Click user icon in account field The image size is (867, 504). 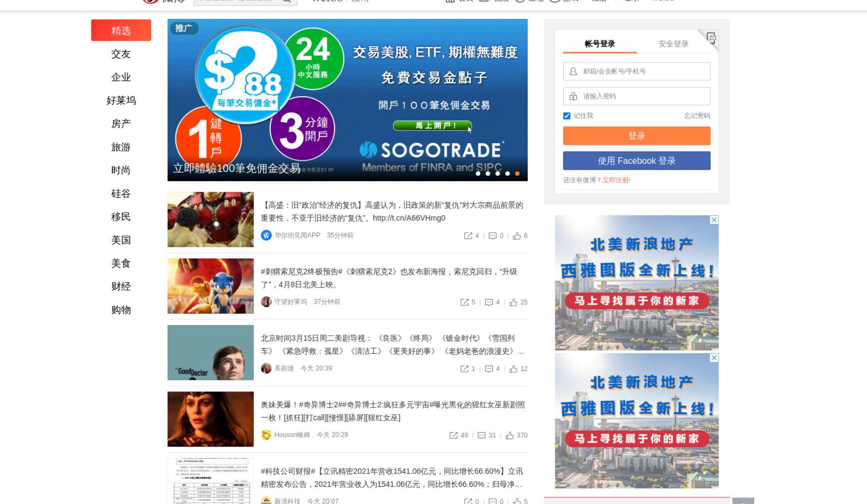coord(573,71)
